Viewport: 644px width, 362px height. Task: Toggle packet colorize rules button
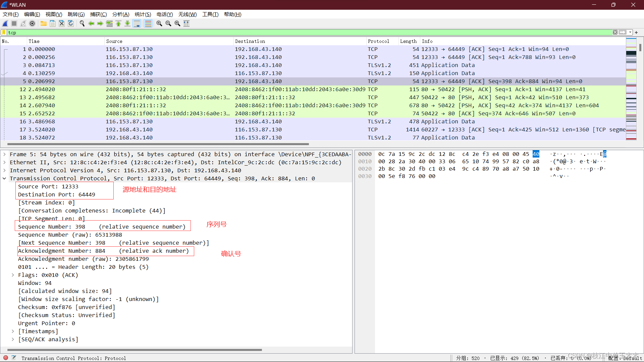(x=148, y=23)
